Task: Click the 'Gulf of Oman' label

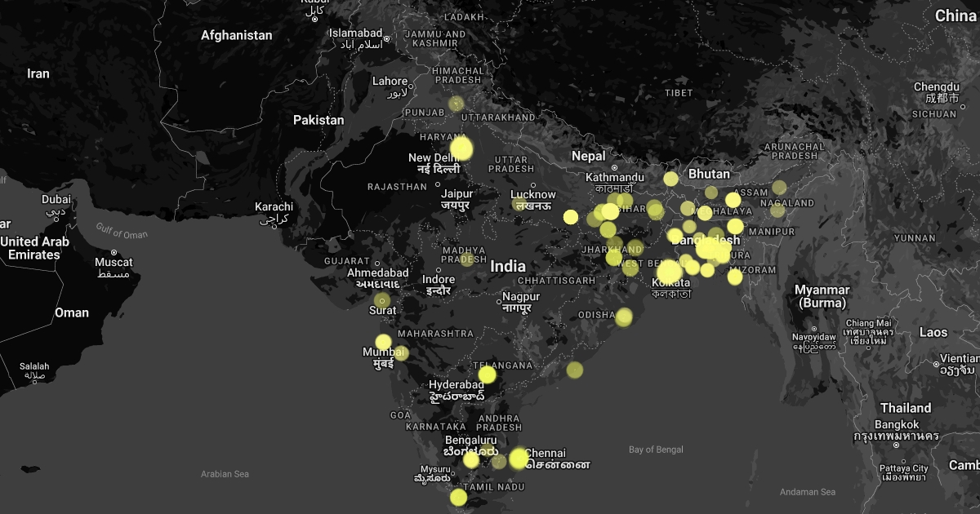Action: pyautogui.click(x=122, y=231)
